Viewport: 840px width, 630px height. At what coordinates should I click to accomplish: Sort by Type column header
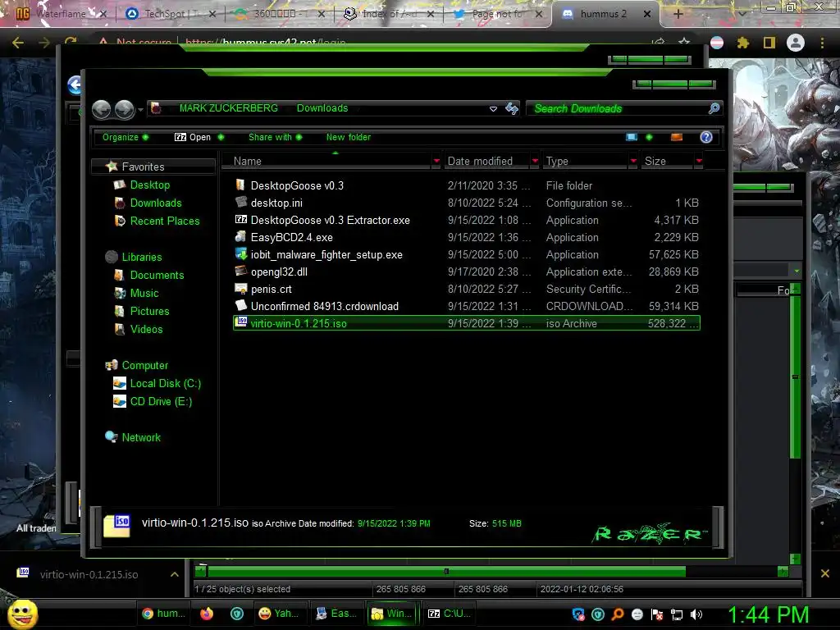click(x=585, y=162)
